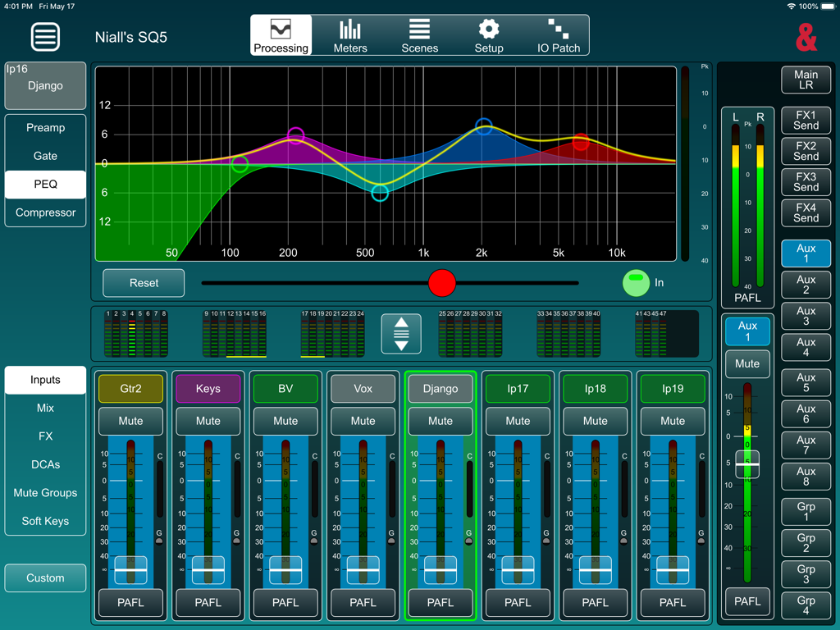The width and height of the screenshot is (840, 630).
Task: Select the Aux 2 mix button
Action: coord(806,285)
